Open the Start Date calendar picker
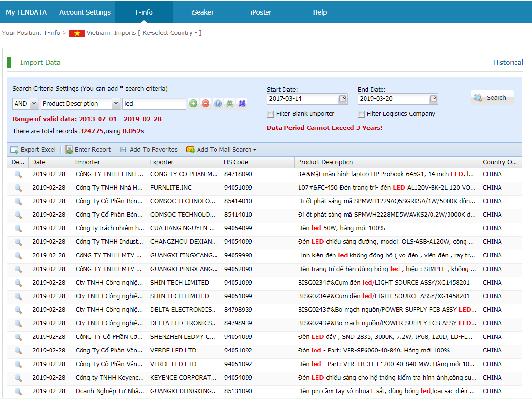This screenshot has height=399, width=532. click(343, 99)
